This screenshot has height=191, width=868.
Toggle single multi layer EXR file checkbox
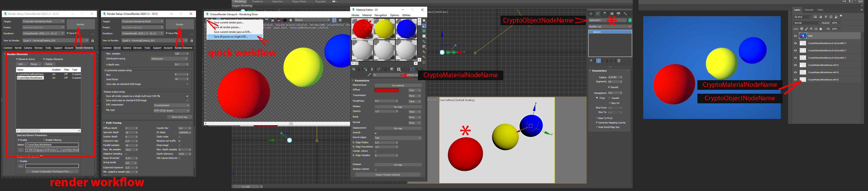click(187, 96)
